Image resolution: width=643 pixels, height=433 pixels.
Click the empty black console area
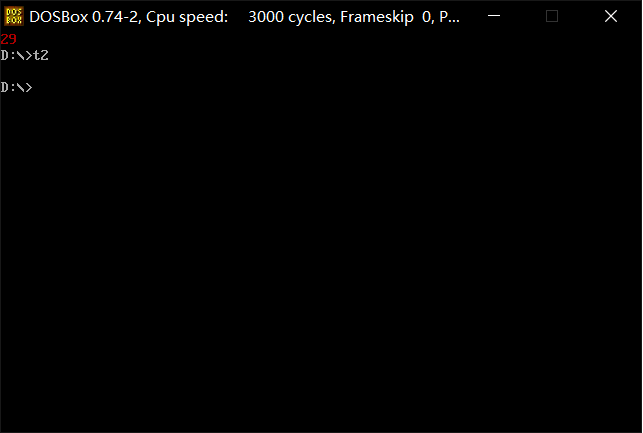322,262
